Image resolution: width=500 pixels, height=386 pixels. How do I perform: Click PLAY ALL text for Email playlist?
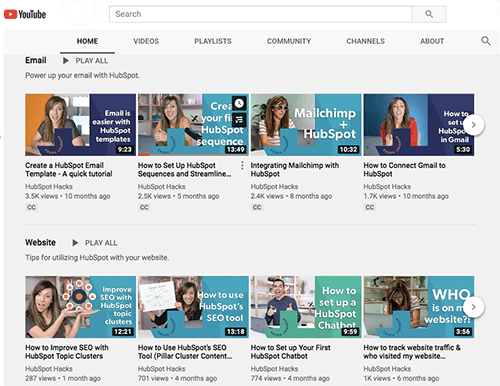pyautogui.click(x=92, y=61)
